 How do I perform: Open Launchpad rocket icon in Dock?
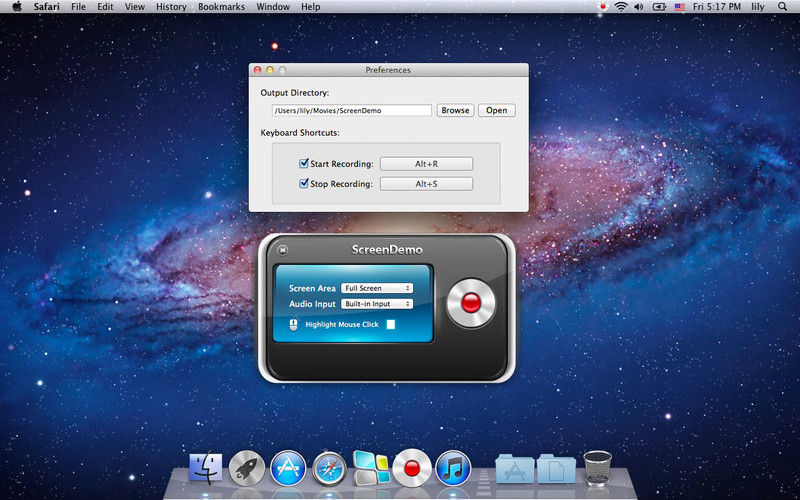click(x=247, y=468)
